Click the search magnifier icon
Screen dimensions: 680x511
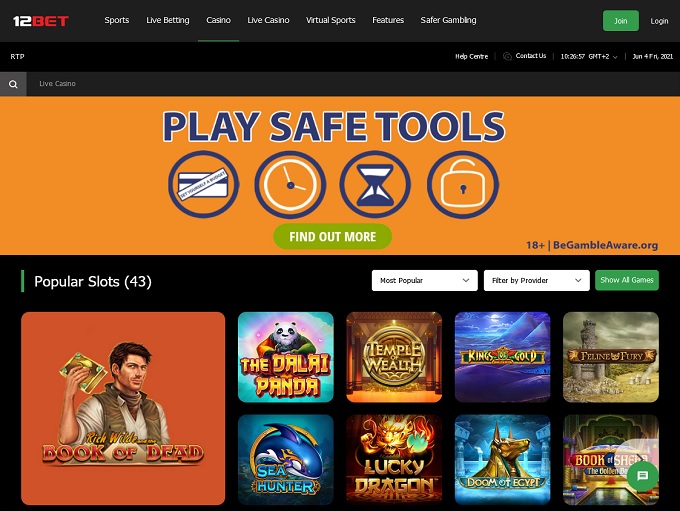[x=13, y=84]
